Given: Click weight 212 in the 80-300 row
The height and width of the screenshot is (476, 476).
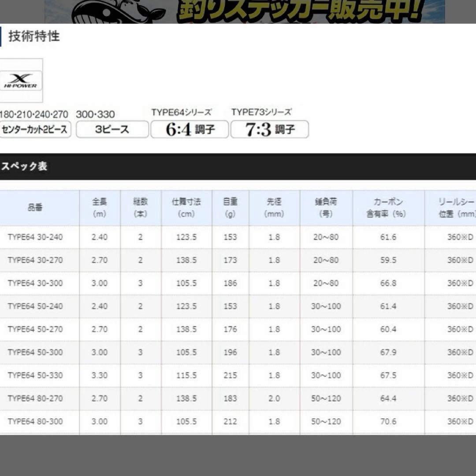Looking at the screenshot, I should [230, 422].
